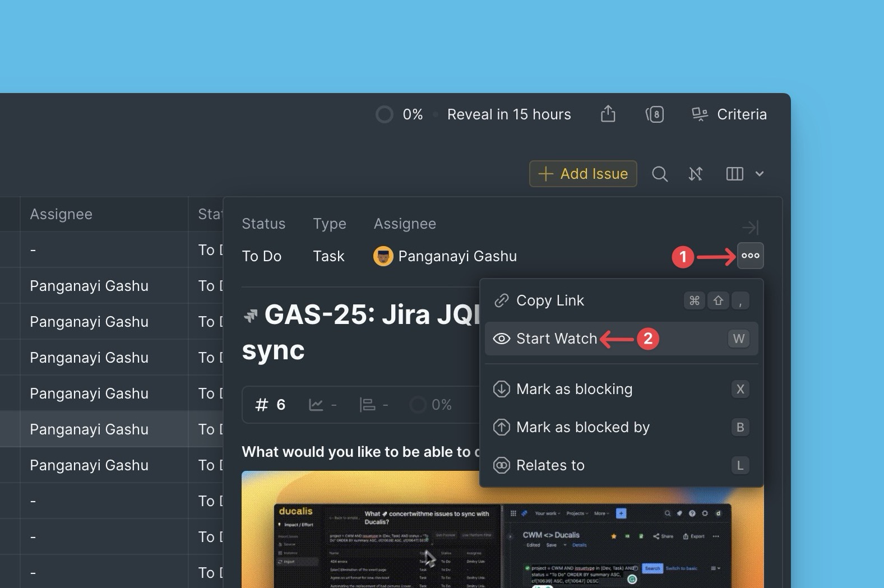The image size is (884, 588).
Task: Click the sort arrows icon
Action: (696, 174)
